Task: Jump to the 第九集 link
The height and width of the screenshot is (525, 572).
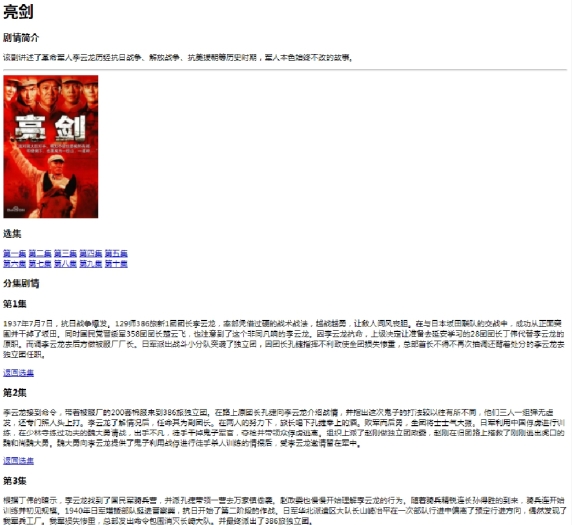Action: [91, 263]
